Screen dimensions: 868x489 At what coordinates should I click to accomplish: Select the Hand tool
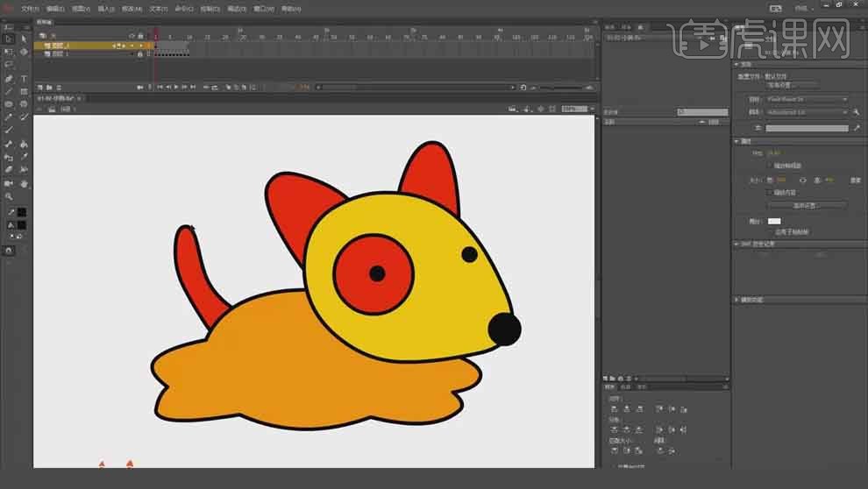click(x=24, y=184)
